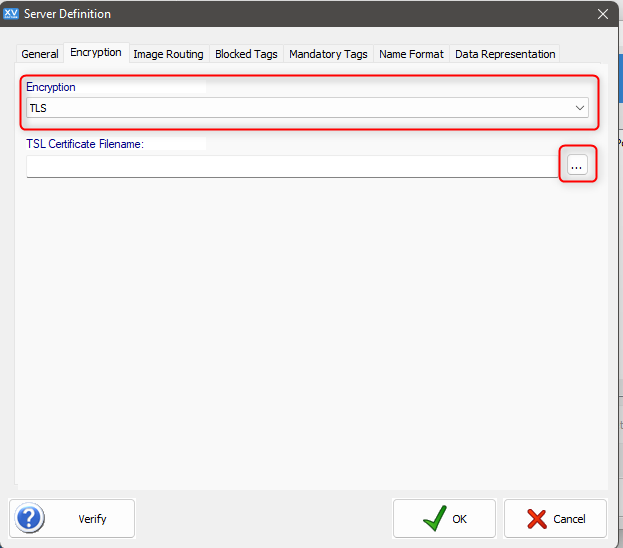Click the blue question mark help icon
Image resolution: width=623 pixels, height=548 pixels.
(29, 518)
